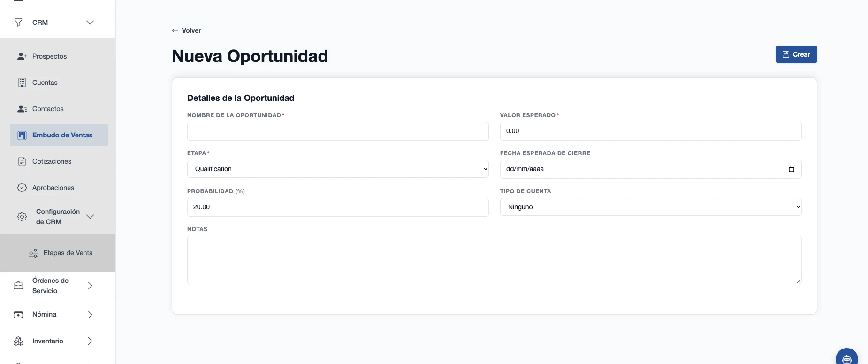Image resolution: width=868 pixels, height=364 pixels.
Task: Click the Contactos people icon
Action: pyautogui.click(x=22, y=109)
